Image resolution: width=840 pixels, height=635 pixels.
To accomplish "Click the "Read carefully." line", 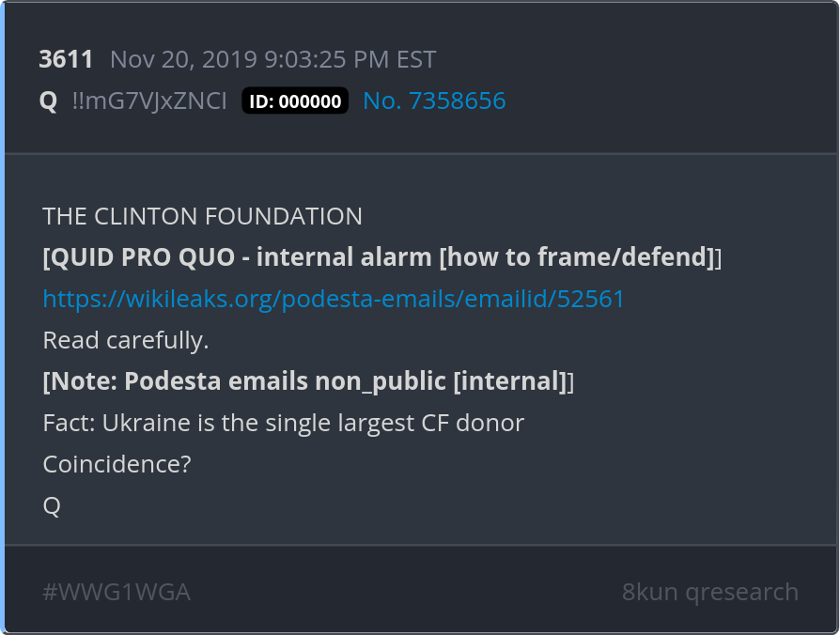I will 126,341.
